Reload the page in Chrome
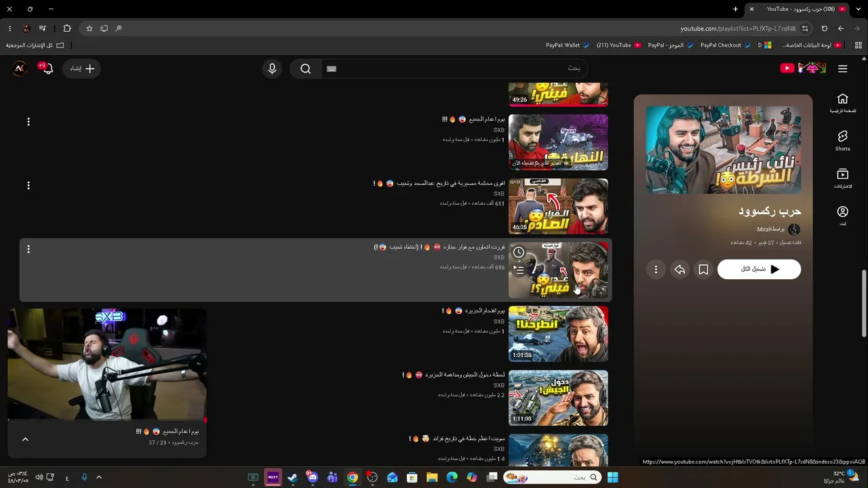This screenshot has height=488, width=868. pos(824,28)
